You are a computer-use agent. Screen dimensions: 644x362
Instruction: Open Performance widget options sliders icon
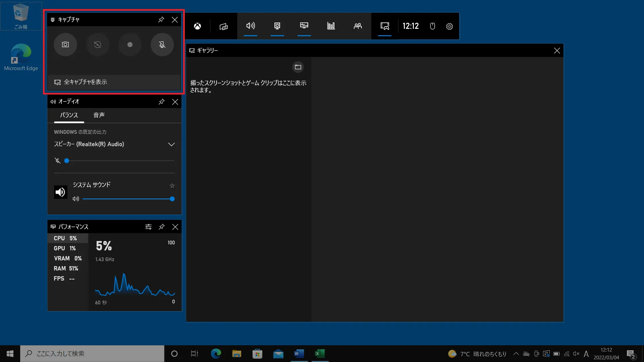[x=148, y=227]
